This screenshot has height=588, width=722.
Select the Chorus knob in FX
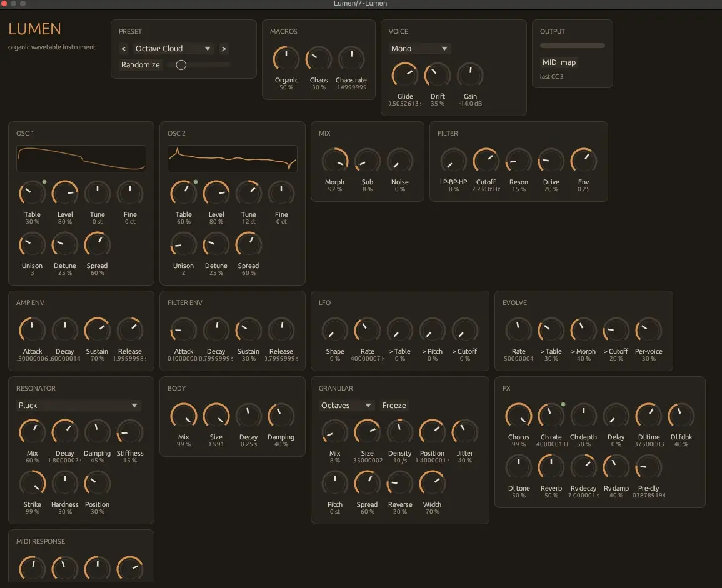coord(518,416)
